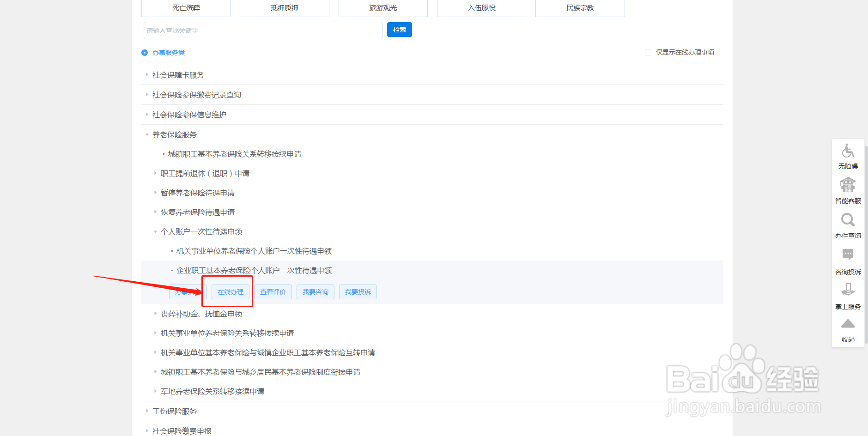The width and height of the screenshot is (868, 436).
Task: Select 企业职工基本养老保险个人账户一次性待遇申领
Action: 254,270
